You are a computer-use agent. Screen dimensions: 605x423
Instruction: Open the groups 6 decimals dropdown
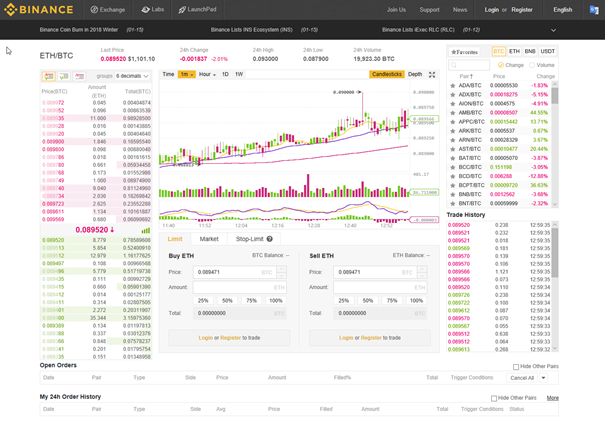pyautogui.click(x=132, y=76)
